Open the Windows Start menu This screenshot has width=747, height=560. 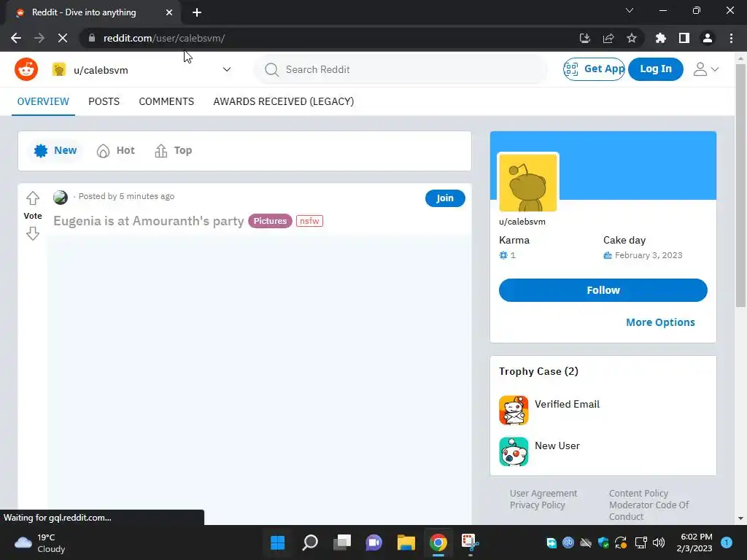coord(278,542)
